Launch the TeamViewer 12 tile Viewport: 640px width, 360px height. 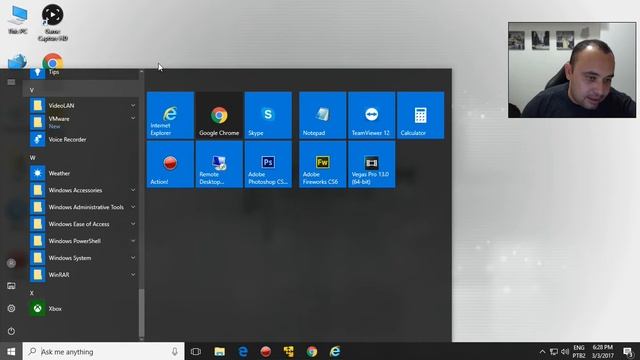371,115
